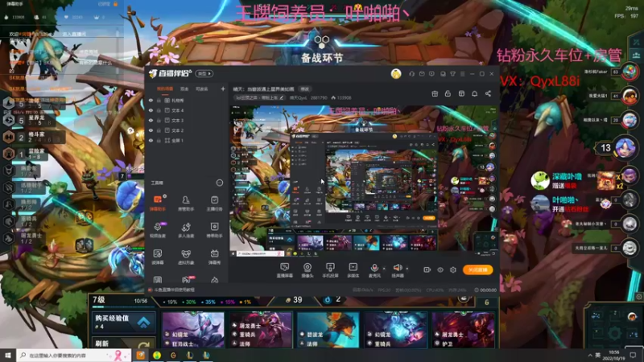Image resolution: width=644 pixels, height=362 pixels.
Task: Select the first 幻镜龙 champion card
Action: [x=193, y=330]
